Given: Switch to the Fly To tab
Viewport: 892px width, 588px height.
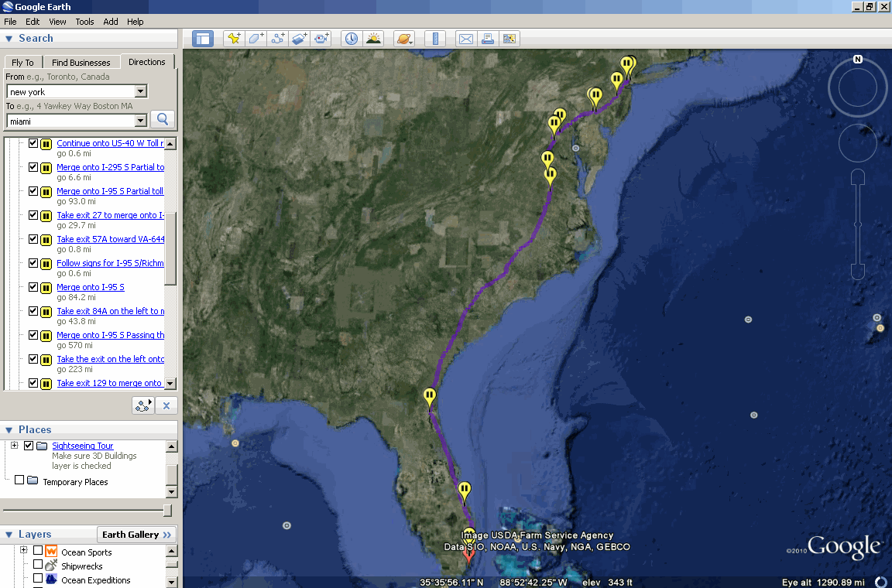Looking at the screenshot, I should tap(22, 63).
